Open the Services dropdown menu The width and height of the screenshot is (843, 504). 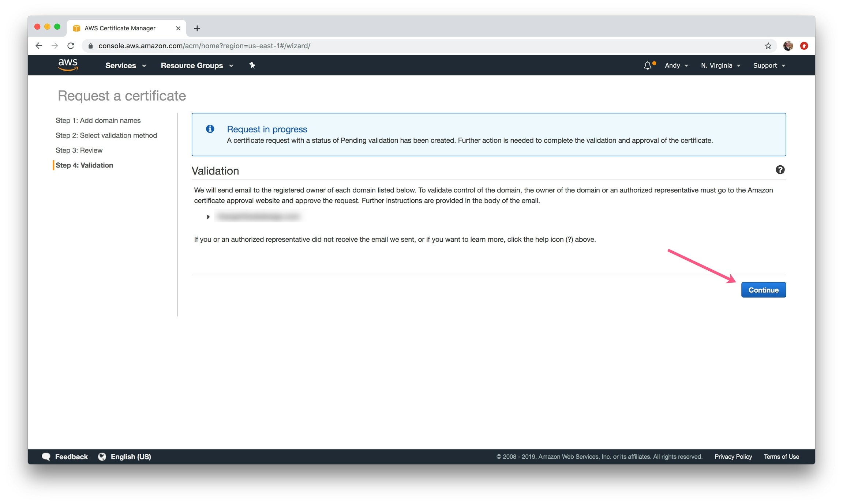tap(125, 65)
